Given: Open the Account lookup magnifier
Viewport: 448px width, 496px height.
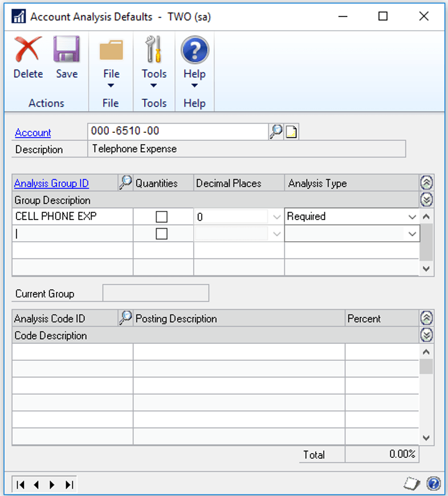Looking at the screenshot, I should coord(276,132).
